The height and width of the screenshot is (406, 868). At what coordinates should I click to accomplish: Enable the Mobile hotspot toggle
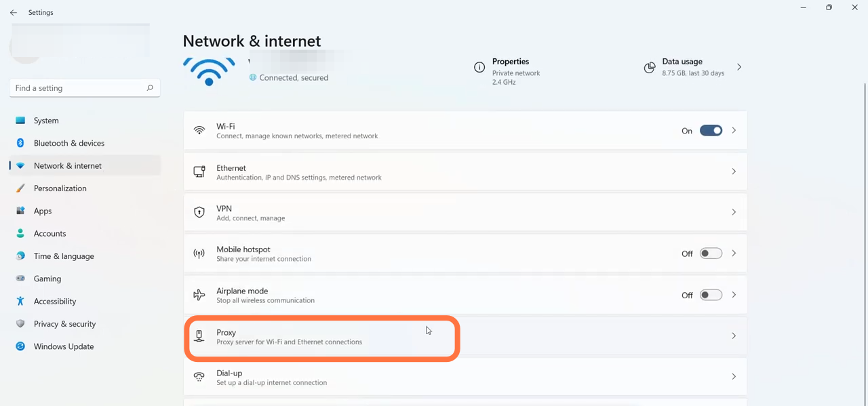711,253
